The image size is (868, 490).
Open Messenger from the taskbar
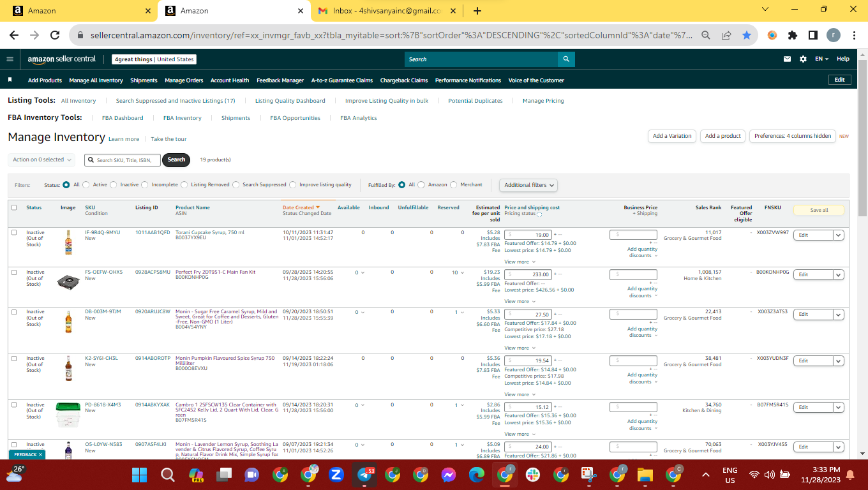(x=449, y=475)
